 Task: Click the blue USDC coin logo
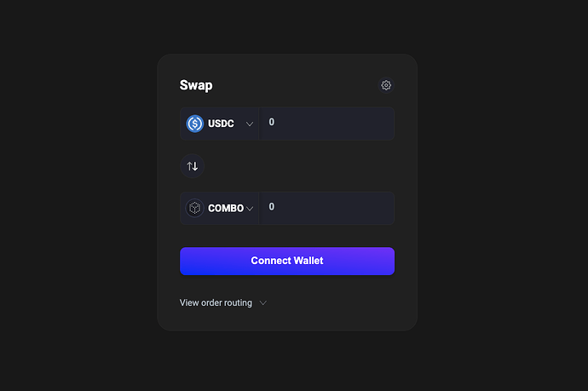pyautogui.click(x=195, y=124)
